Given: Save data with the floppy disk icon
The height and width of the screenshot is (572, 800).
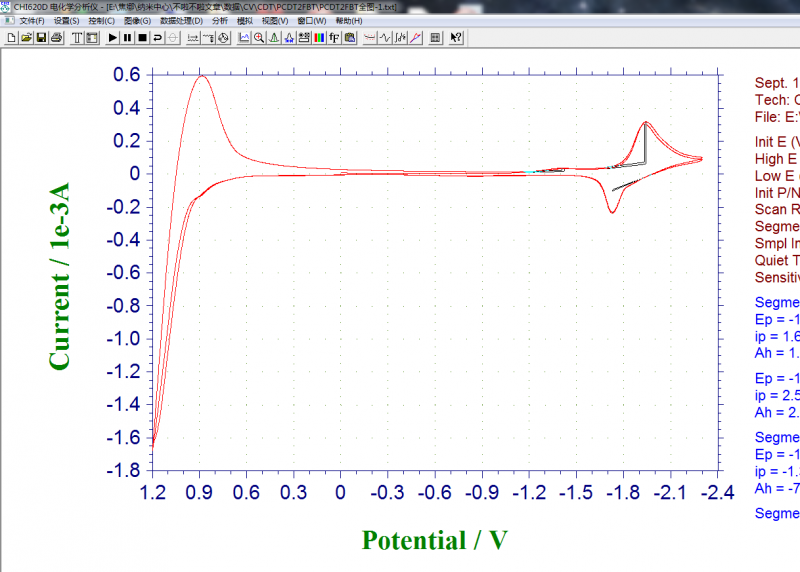Looking at the screenshot, I should (42, 38).
